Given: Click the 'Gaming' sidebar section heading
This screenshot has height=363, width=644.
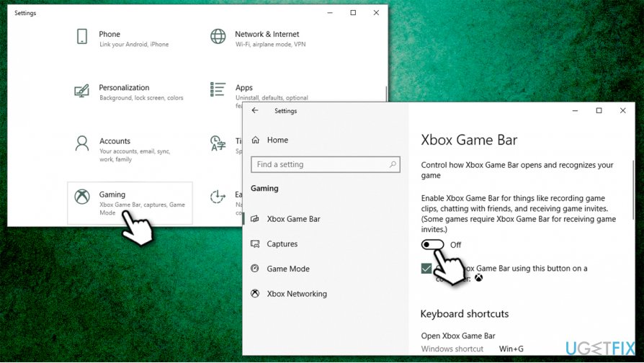Looking at the screenshot, I should click(264, 188).
